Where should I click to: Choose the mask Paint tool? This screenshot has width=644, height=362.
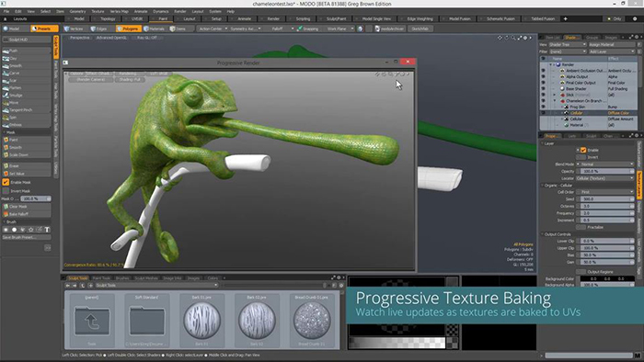27,140
